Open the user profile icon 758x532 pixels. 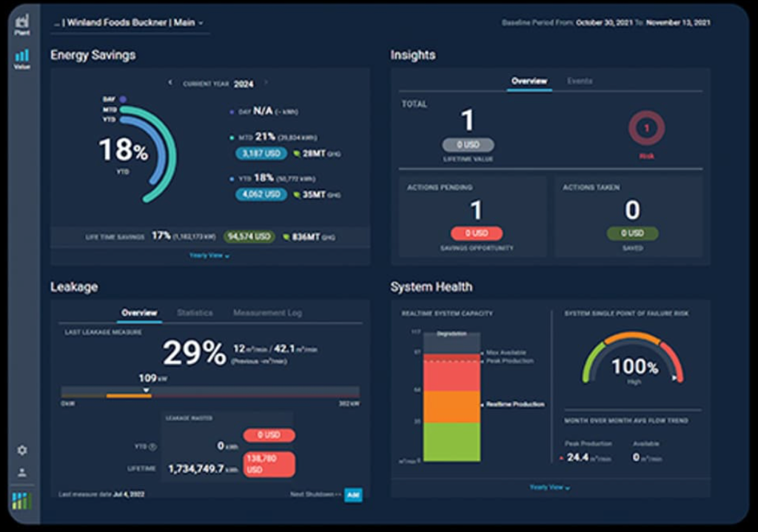coord(21,472)
